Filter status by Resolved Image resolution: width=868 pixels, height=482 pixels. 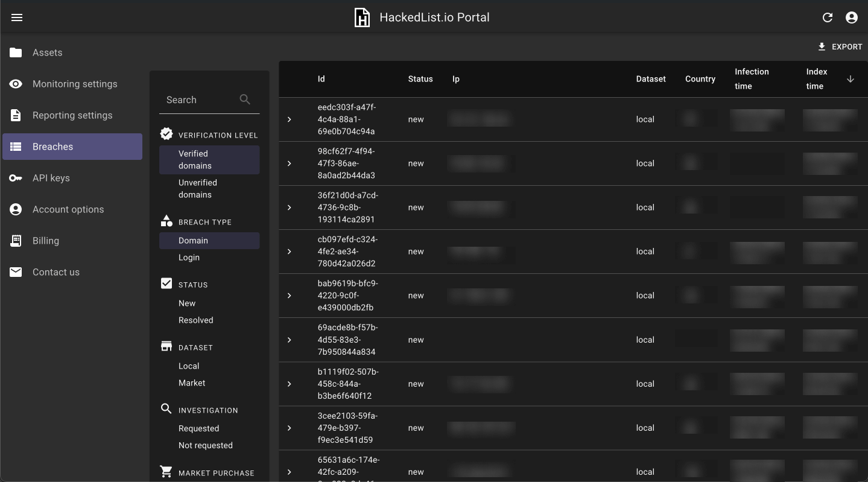tap(209, 320)
